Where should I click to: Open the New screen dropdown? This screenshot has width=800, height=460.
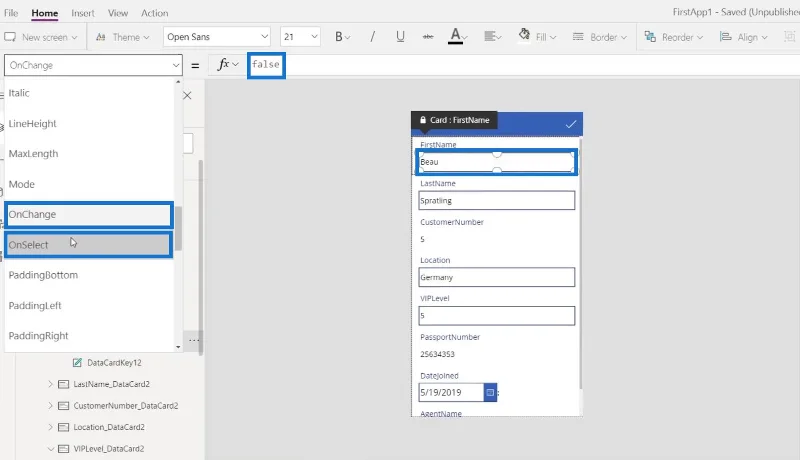point(41,37)
